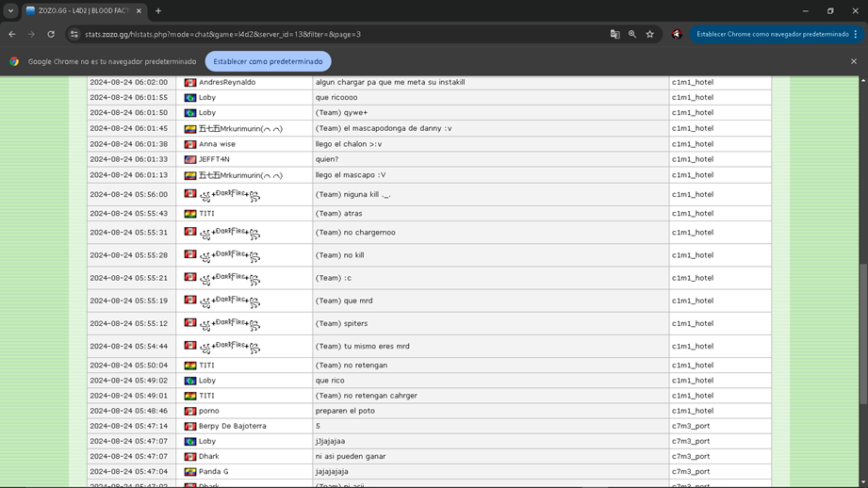Image resolution: width=868 pixels, height=488 pixels.
Task: Click the flag icon beside JEFFT4N
Action: pos(190,160)
